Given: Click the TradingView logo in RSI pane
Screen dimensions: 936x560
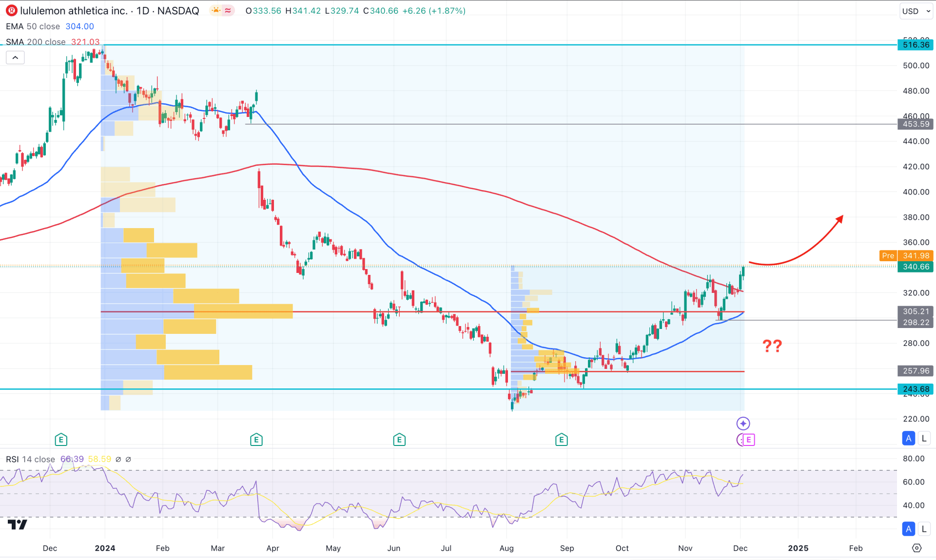Looking at the screenshot, I should click(x=18, y=524).
